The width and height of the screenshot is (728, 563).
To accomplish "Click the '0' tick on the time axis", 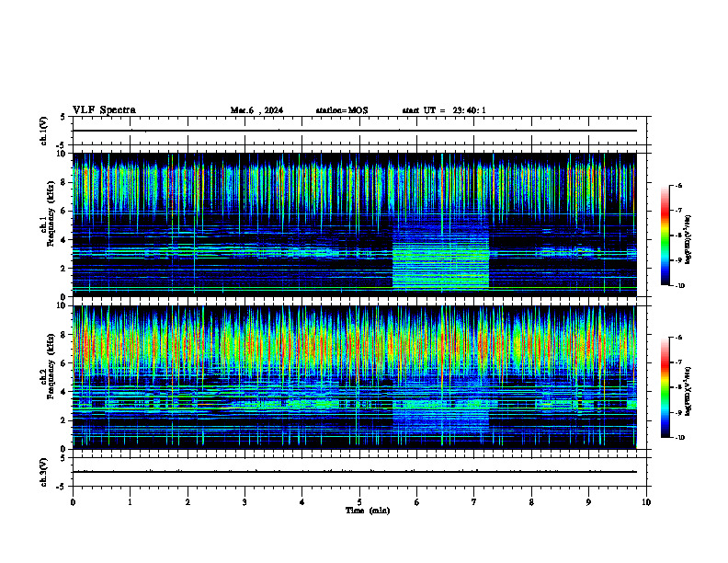I will 73,502.
